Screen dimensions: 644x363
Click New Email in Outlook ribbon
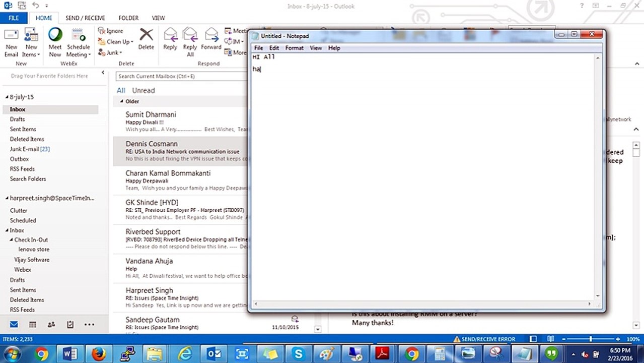(12, 42)
